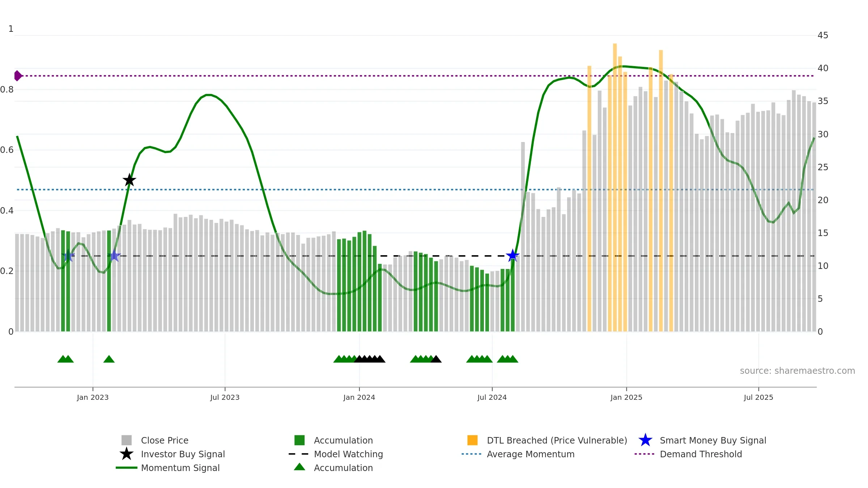The height and width of the screenshot is (488, 868).
Task: Click the blue Smart Money star near Jul 2024
Action: (512, 256)
